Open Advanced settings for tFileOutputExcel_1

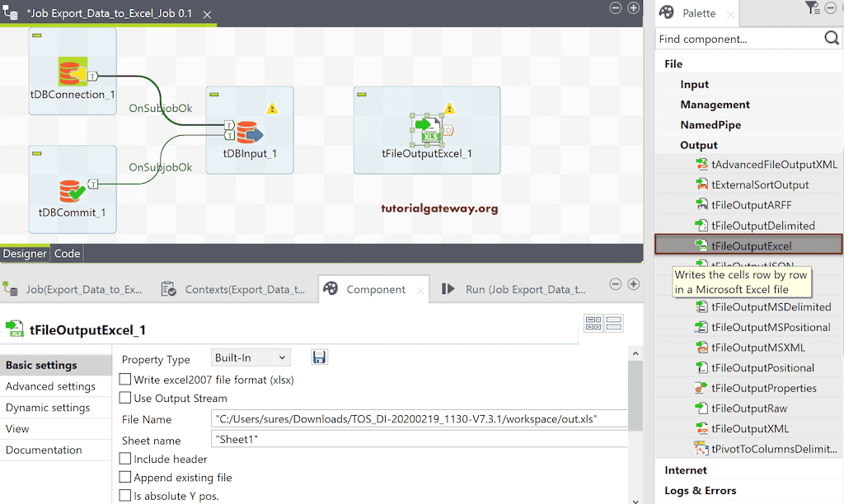point(51,385)
